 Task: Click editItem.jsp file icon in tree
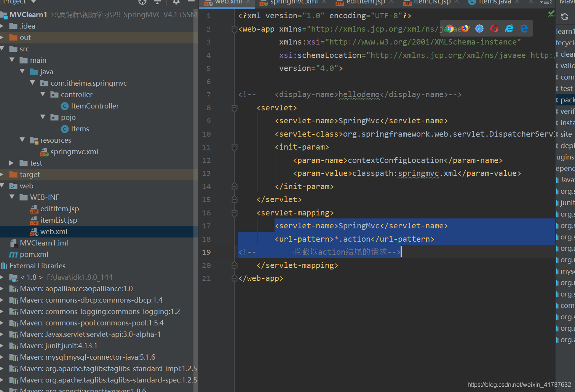coord(34,209)
